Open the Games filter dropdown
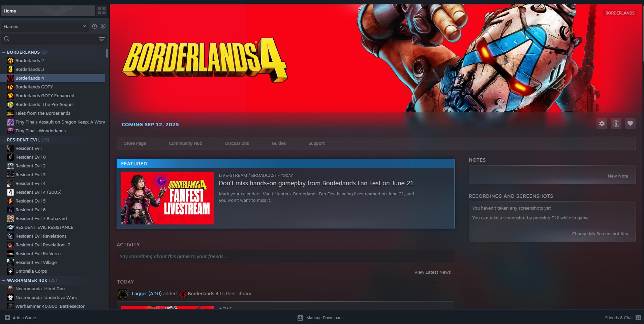The image size is (644, 324). (45, 26)
